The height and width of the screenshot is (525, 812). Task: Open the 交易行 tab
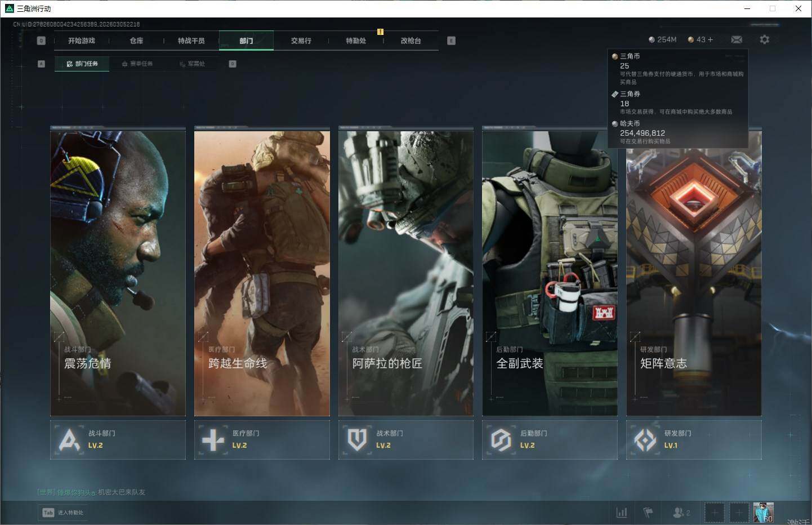pos(301,41)
